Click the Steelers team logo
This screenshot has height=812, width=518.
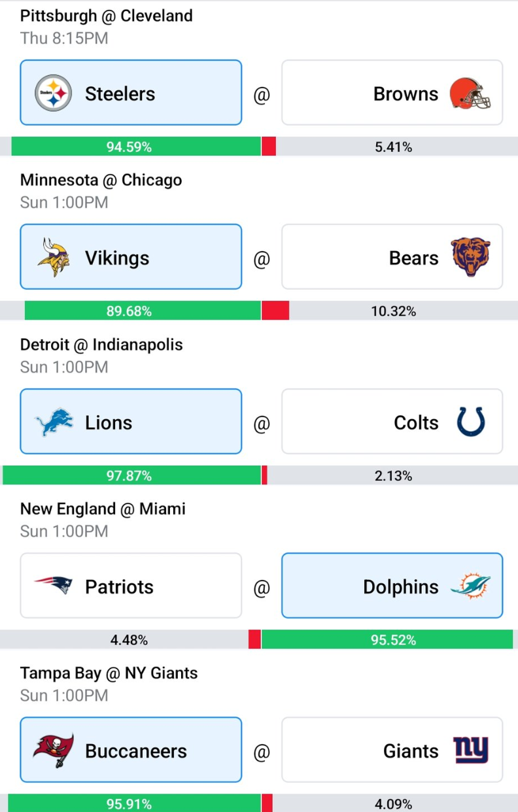53,93
